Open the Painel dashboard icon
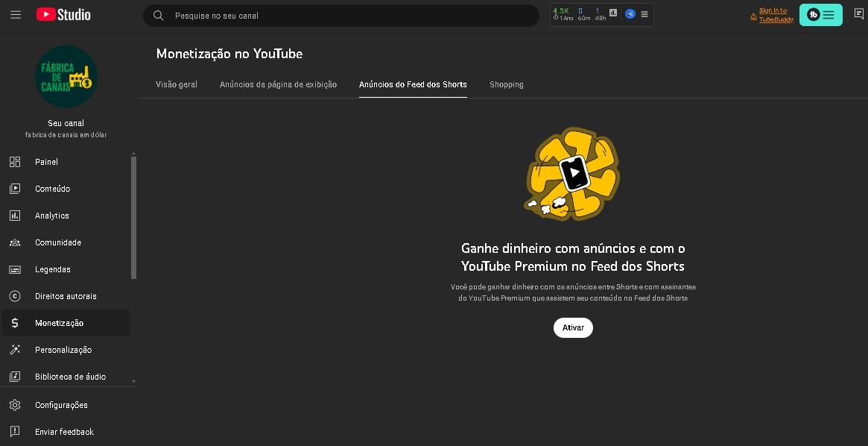Screen dimensions: 868x446 pos(15,162)
